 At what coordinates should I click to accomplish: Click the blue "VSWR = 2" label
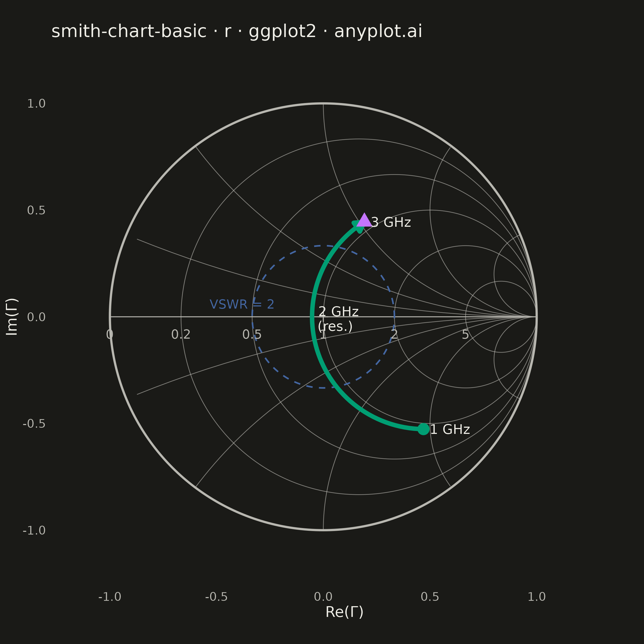click(x=242, y=304)
